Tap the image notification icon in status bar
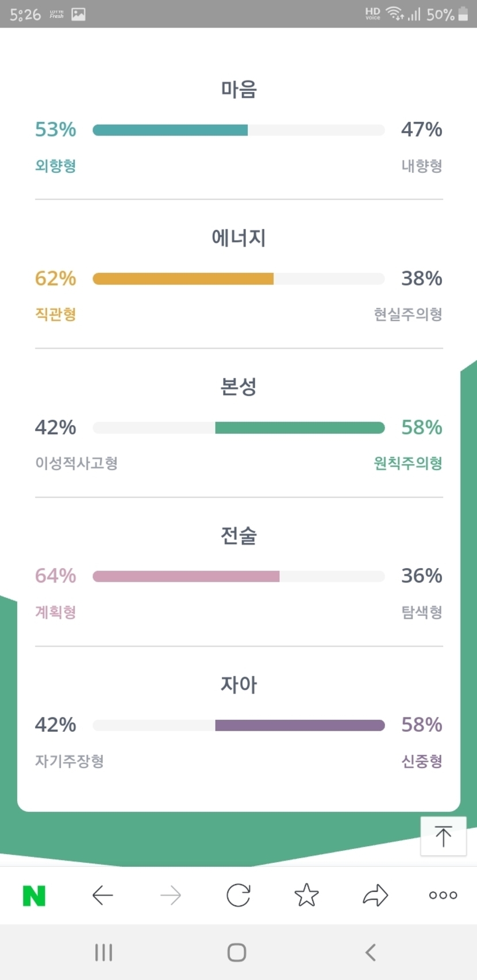The height and width of the screenshot is (980, 477). (x=78, y=14)
